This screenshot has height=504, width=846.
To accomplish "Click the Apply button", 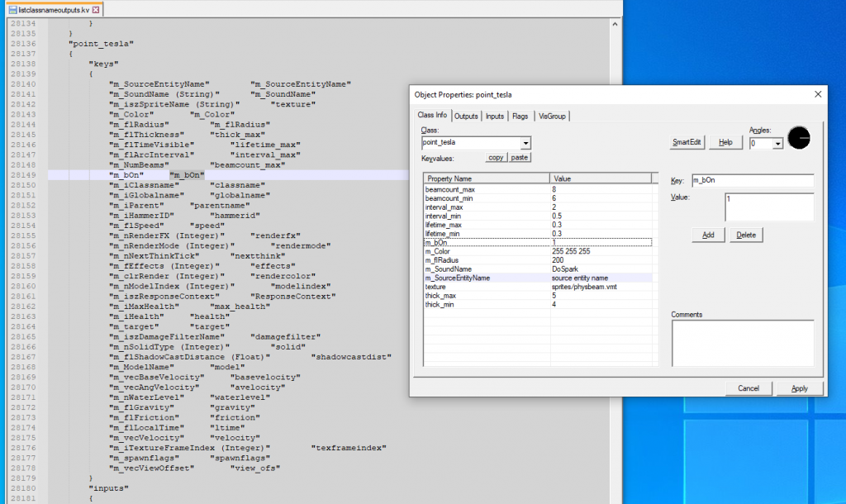I will click(799, 388).
